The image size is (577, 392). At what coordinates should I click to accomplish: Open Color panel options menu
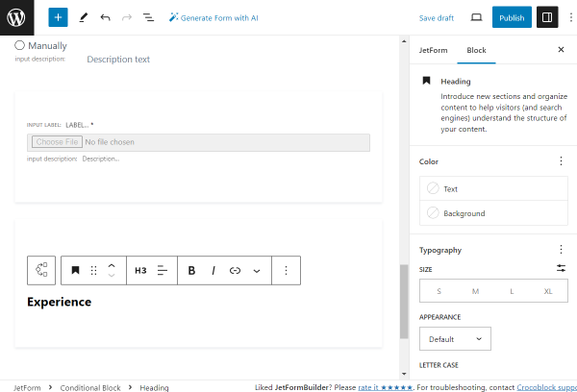click(561, 160)
